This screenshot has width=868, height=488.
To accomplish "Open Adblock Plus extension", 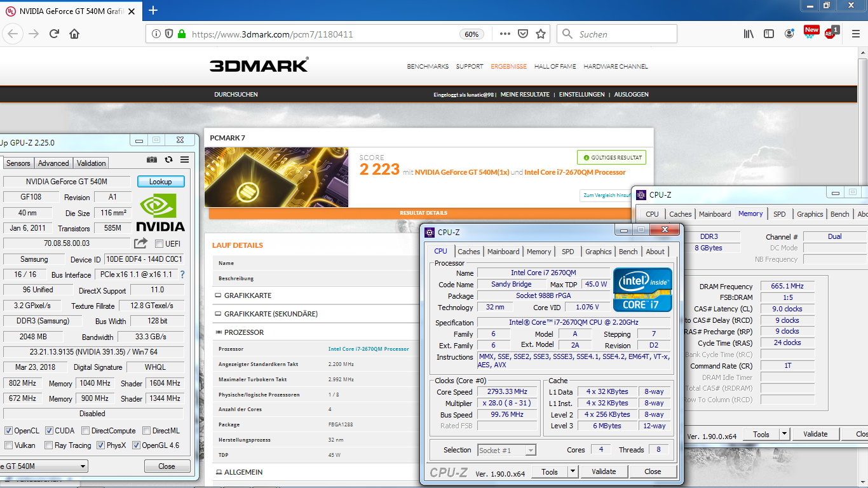I will (x=831, y=34).
